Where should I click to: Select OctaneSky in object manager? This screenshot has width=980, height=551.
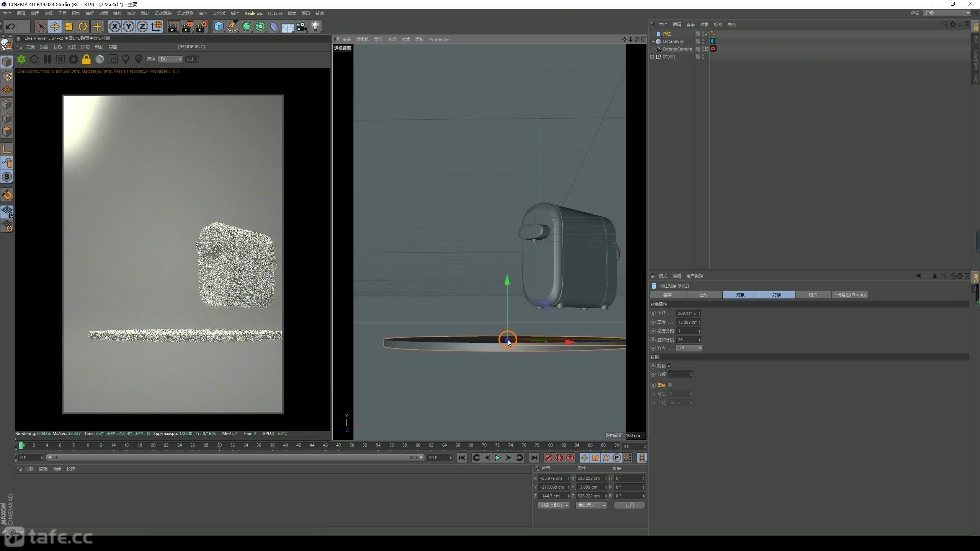pos(673,41)
